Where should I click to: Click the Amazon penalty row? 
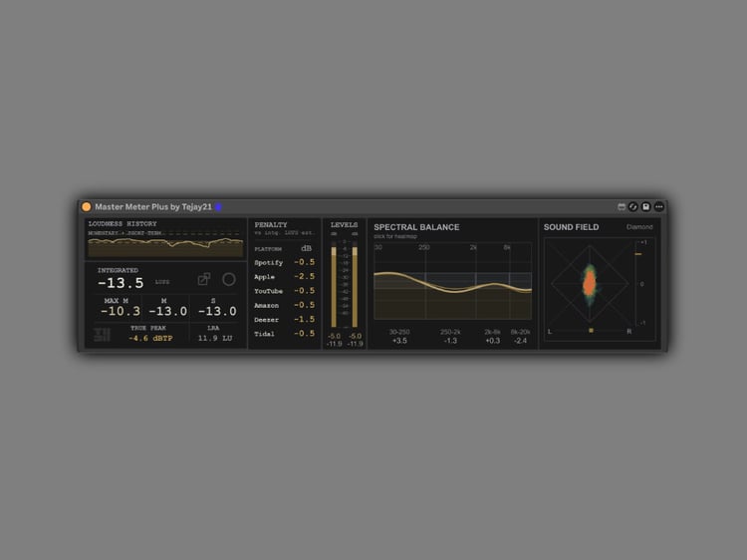[285, 305]
